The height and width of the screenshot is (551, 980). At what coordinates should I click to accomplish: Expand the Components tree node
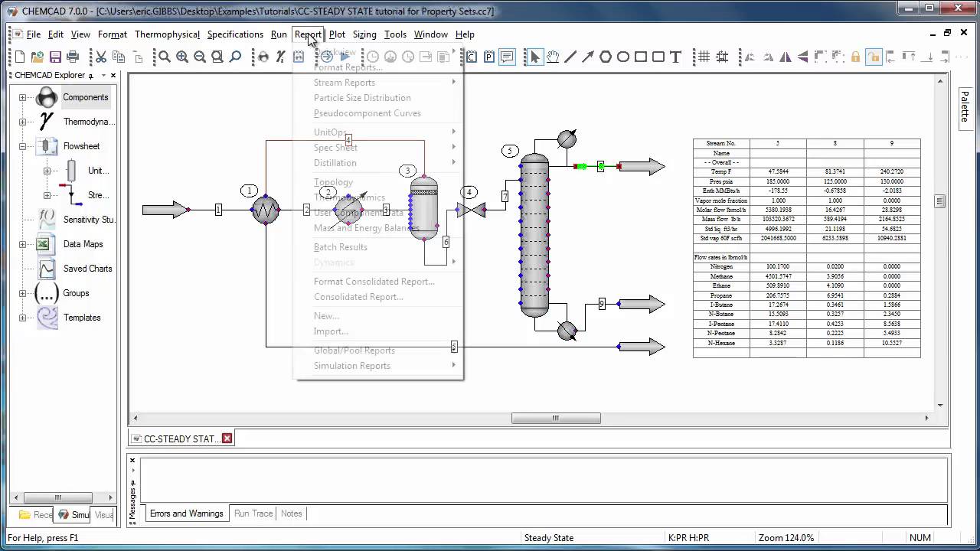(x=22, y=97)
